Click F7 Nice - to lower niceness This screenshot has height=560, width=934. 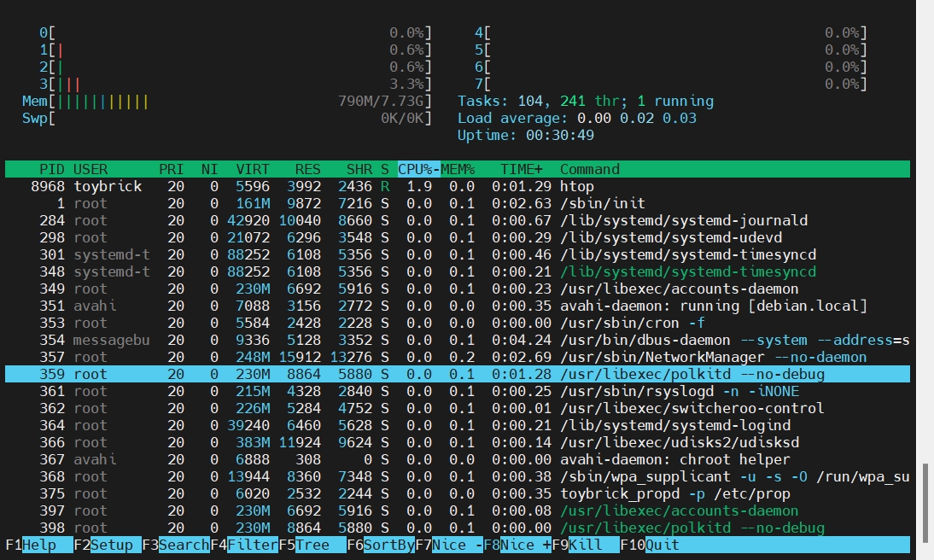coord(449,545)
